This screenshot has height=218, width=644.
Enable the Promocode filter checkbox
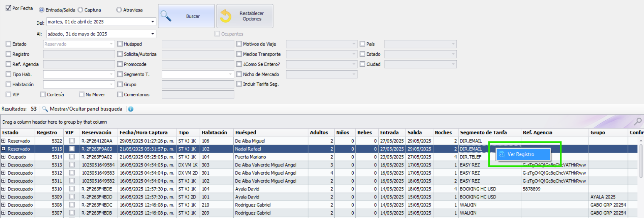120,64
